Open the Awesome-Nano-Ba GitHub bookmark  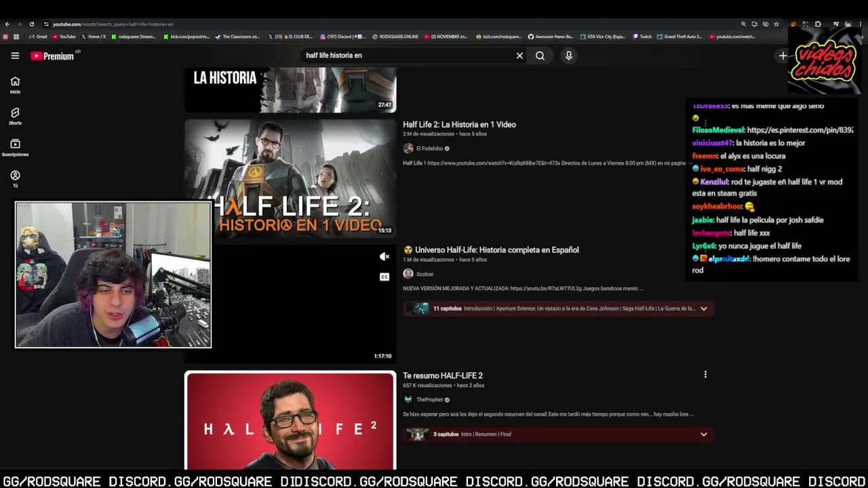[x=551, y=37]
